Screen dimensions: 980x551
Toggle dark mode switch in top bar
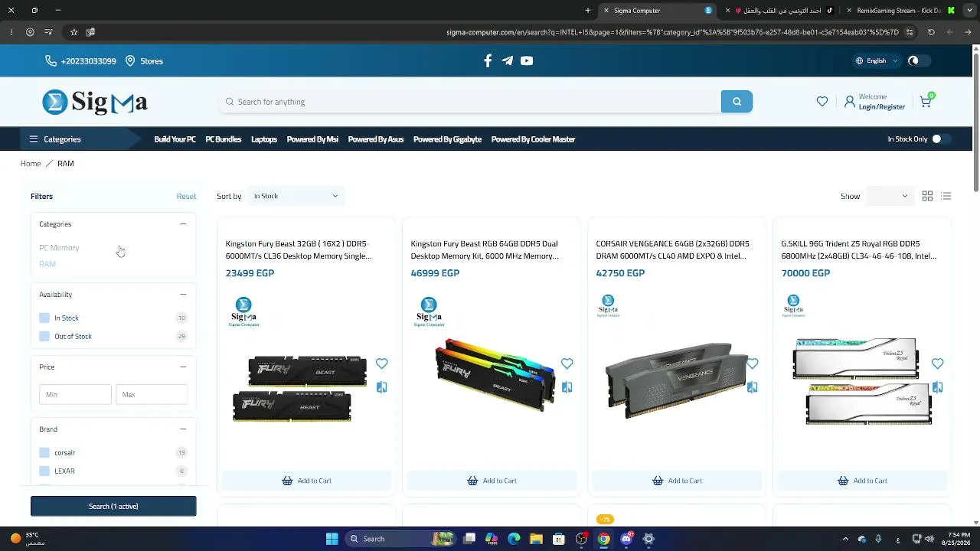click(919, 61)
